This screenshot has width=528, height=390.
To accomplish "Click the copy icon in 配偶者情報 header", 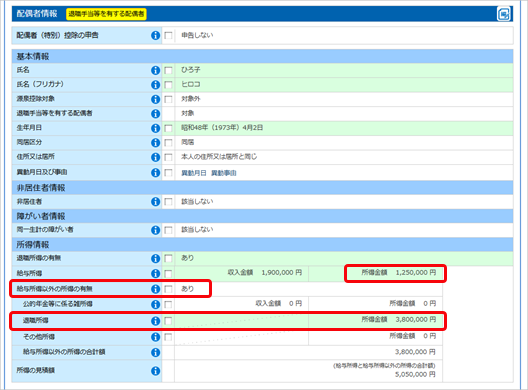I will (x=504, y=14).
